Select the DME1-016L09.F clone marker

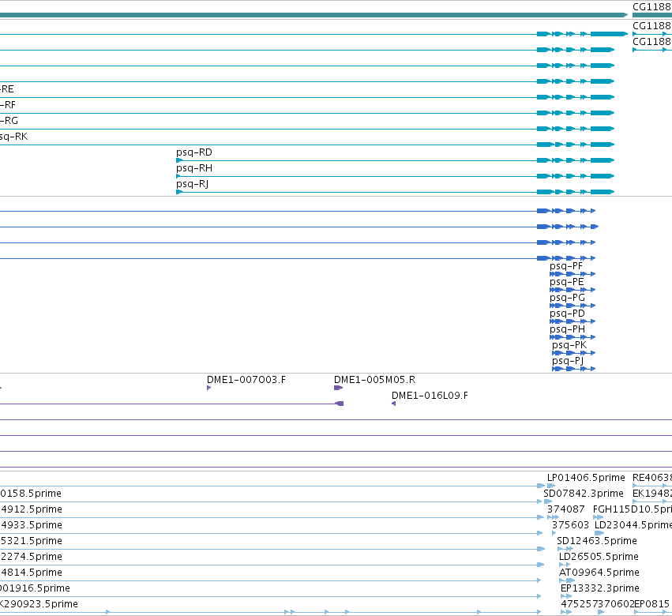point(393,404)
